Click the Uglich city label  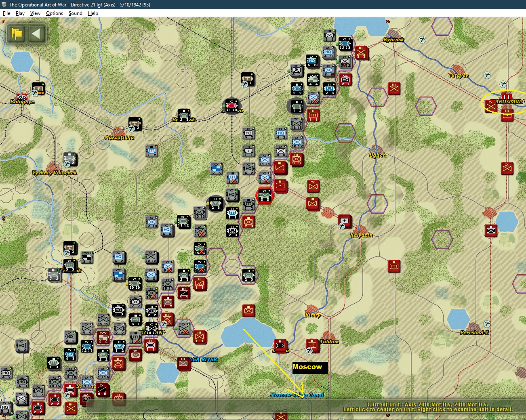click(377, 155)
